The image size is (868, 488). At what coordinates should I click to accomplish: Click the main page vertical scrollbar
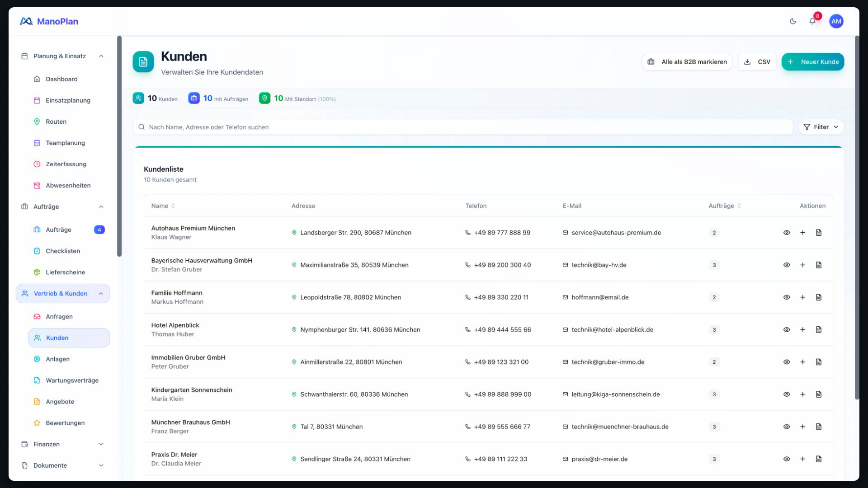coord(857,217)
